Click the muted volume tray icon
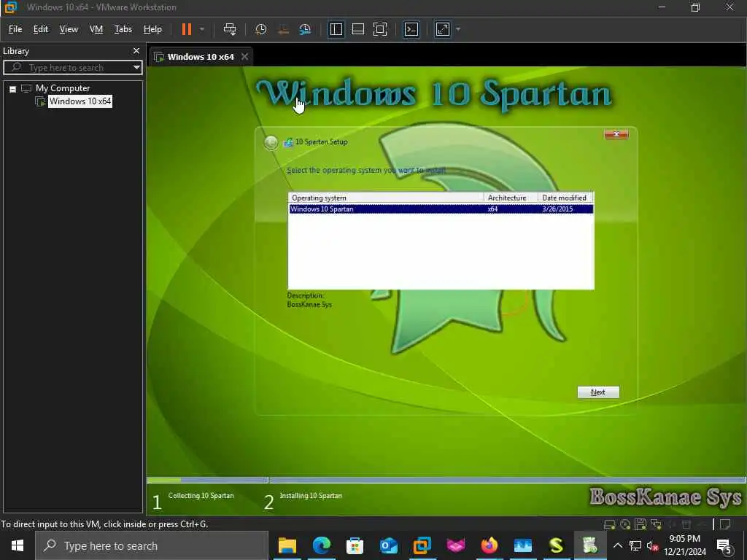 tap(652, 545)
